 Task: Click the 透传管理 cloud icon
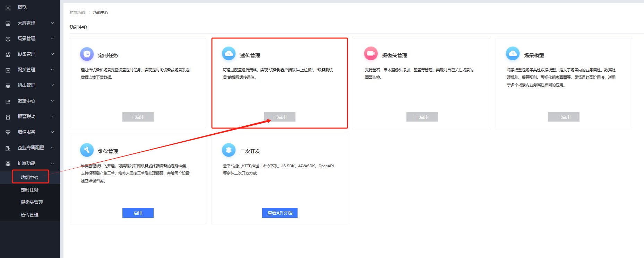click(x=229, y=54)
